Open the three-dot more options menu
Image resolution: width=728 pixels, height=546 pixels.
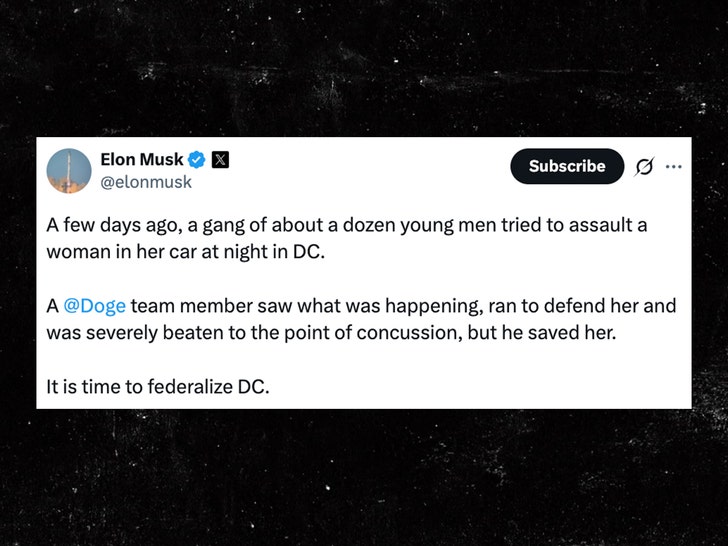coord(673,166)
